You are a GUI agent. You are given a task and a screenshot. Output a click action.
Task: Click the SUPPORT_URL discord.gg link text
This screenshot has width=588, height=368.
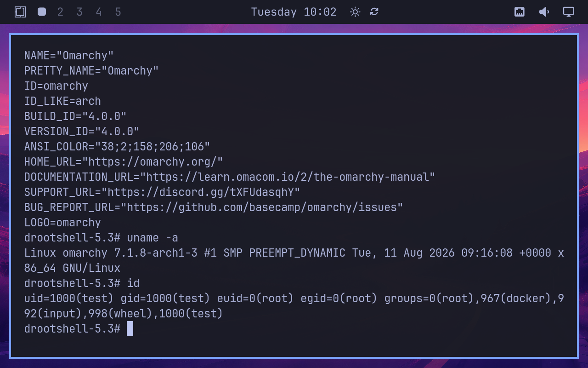click(x=201, y=192)
